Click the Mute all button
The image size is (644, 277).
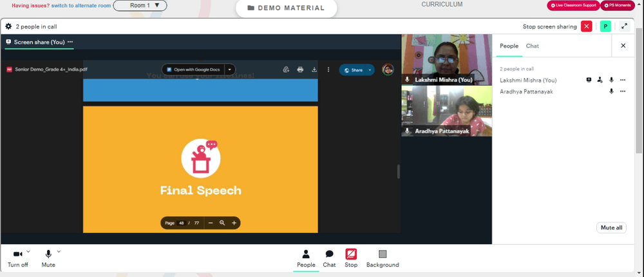point(611,227)
